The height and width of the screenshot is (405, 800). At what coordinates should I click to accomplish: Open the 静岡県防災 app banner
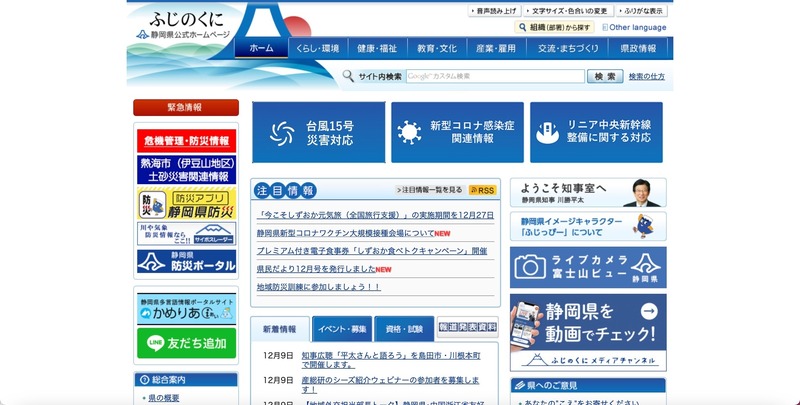[x=186, y=203]
